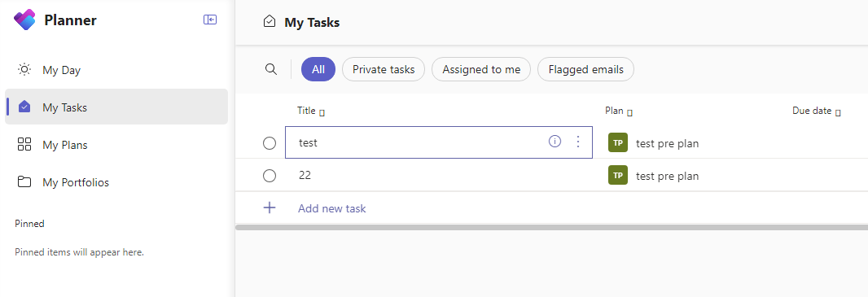Sort by the Due date column header
The image size is (868, 297).
point(817,111)
